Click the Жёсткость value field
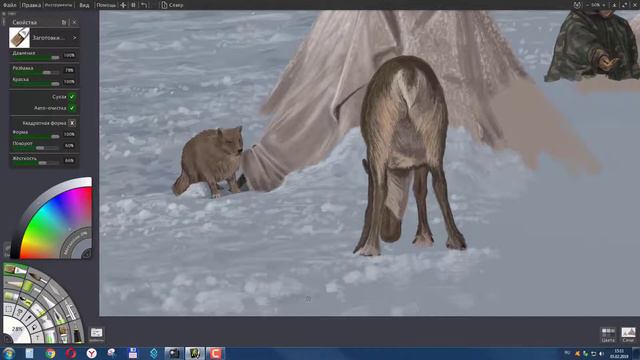This screenshot has height=360, width=640. [x=69, y=161]
